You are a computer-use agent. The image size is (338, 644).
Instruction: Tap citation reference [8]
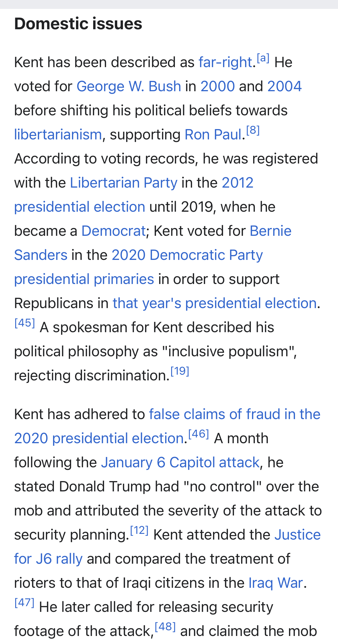253,131
